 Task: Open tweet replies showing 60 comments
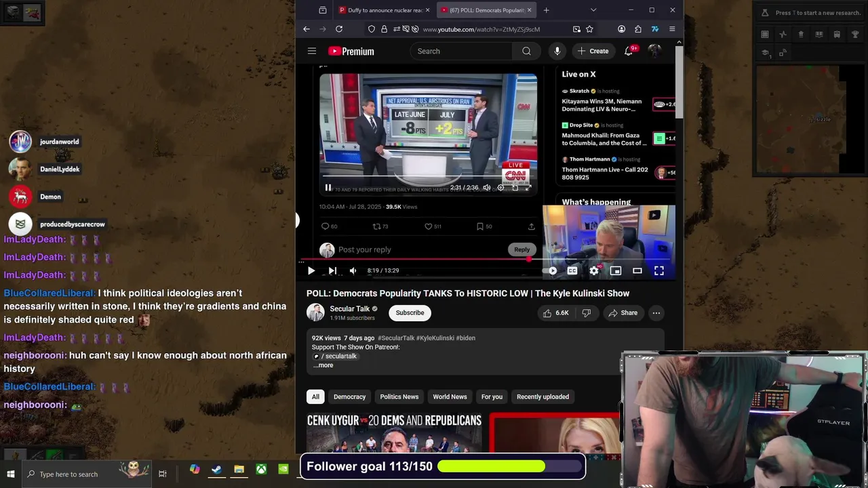[329, 226]
